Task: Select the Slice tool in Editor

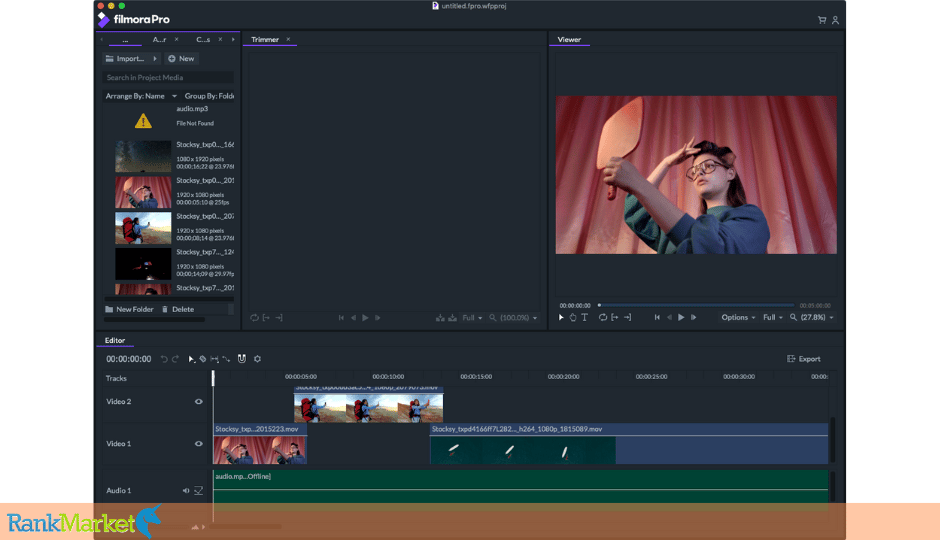Action: tap(203, 359)
